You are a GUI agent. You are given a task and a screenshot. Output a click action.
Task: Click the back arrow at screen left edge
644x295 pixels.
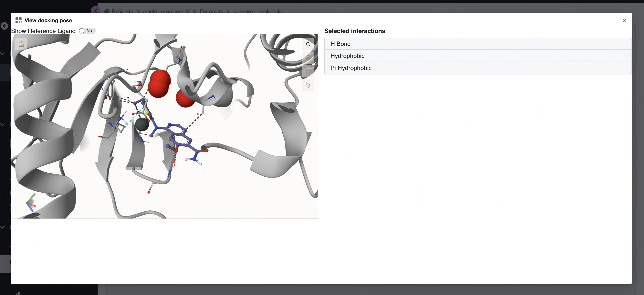coord(4,26)
